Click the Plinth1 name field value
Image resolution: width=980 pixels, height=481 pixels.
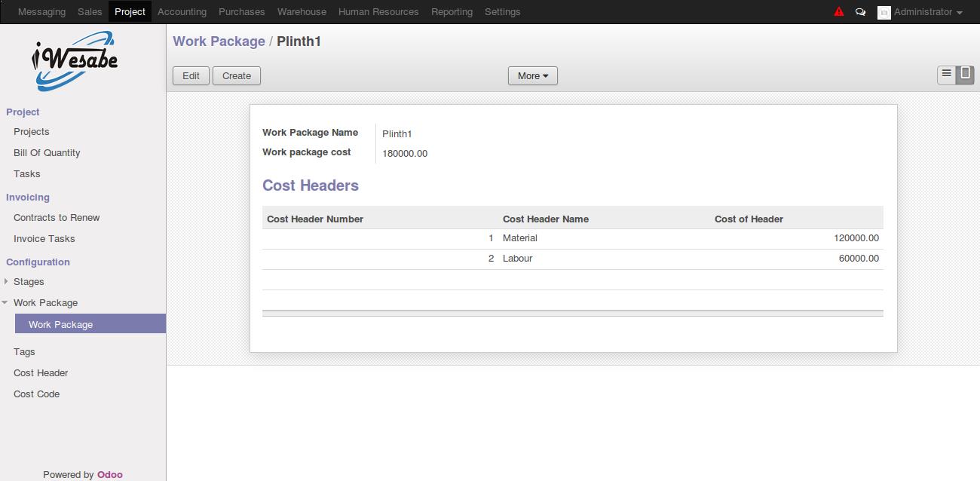[x=397, y=134]
